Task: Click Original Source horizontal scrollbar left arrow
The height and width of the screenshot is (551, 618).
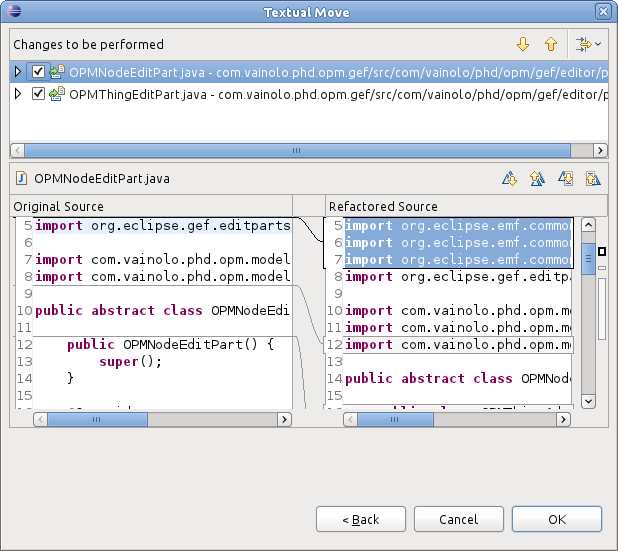Action: tap(41, 419)
